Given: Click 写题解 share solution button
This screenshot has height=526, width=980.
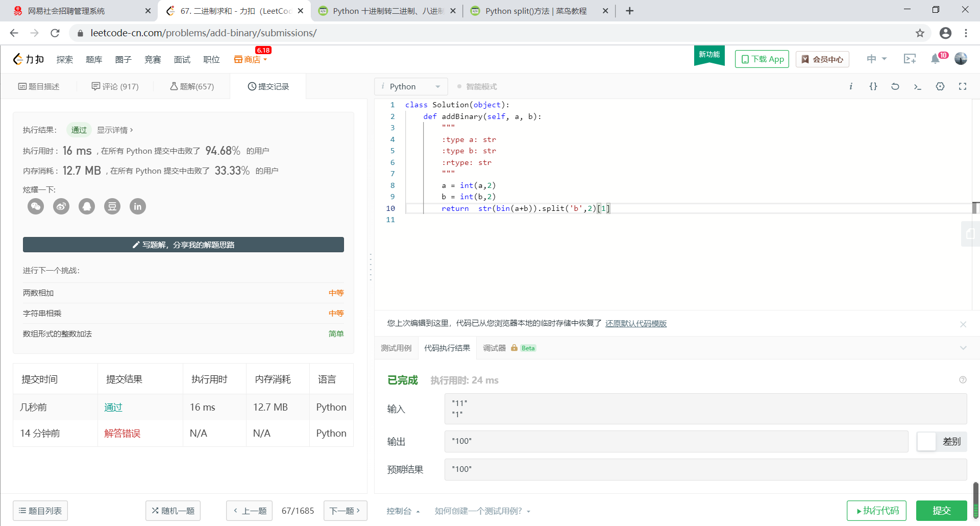Looking at the screenshot, I should 183,245.
